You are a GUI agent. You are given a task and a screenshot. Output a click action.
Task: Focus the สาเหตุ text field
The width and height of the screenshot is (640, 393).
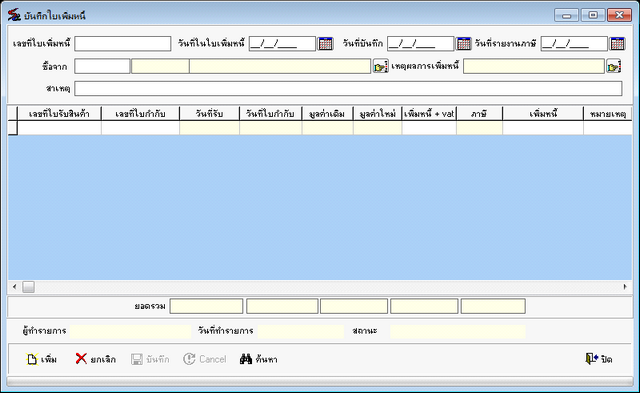tap(348, 89)
